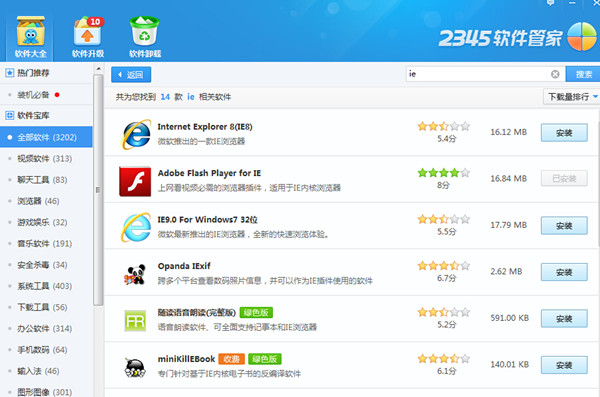Image resolution: width=600 pixels, height=397 pixels.
Task: Open the 软件卸载 uninstall recycle bin icon
Action: point(145,31)
